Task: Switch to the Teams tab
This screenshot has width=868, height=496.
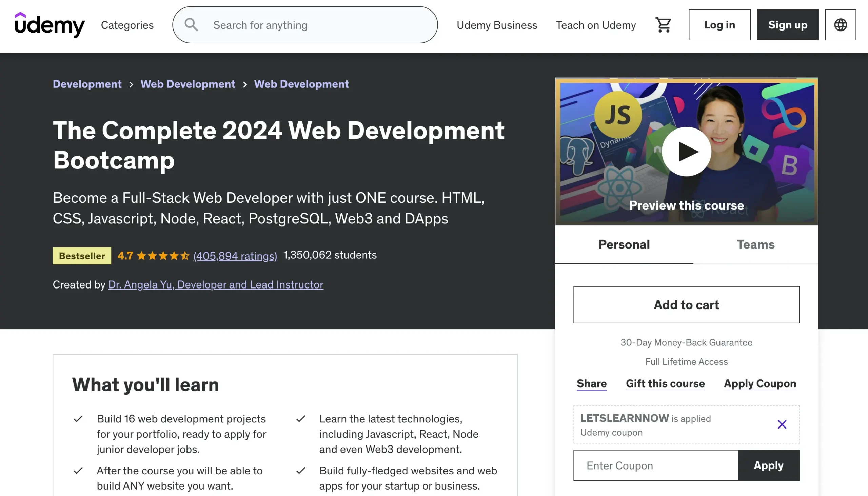Action: (x=755, y=244)
